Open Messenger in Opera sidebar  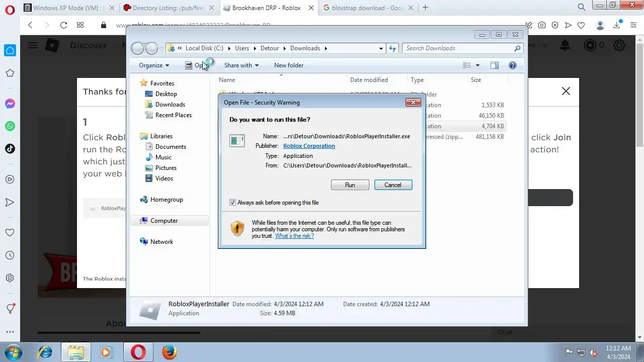(10, 104)
